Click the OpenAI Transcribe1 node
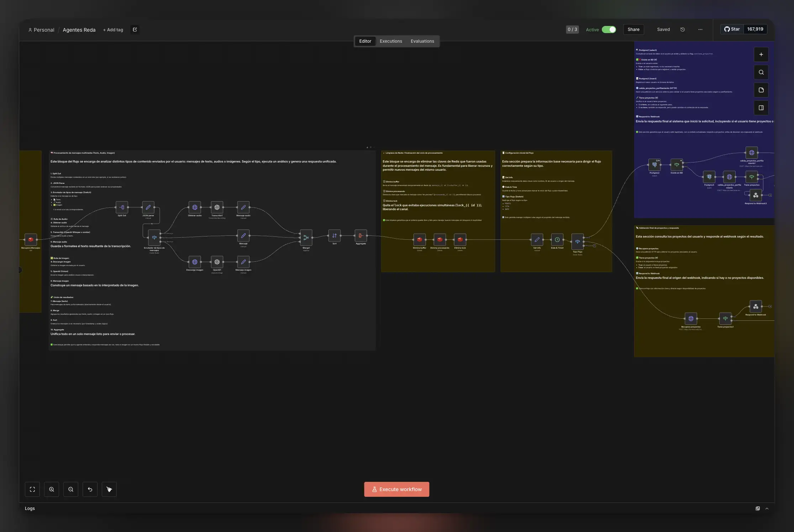The width and height of the screenshot is (794, 532). click(217, 207)
